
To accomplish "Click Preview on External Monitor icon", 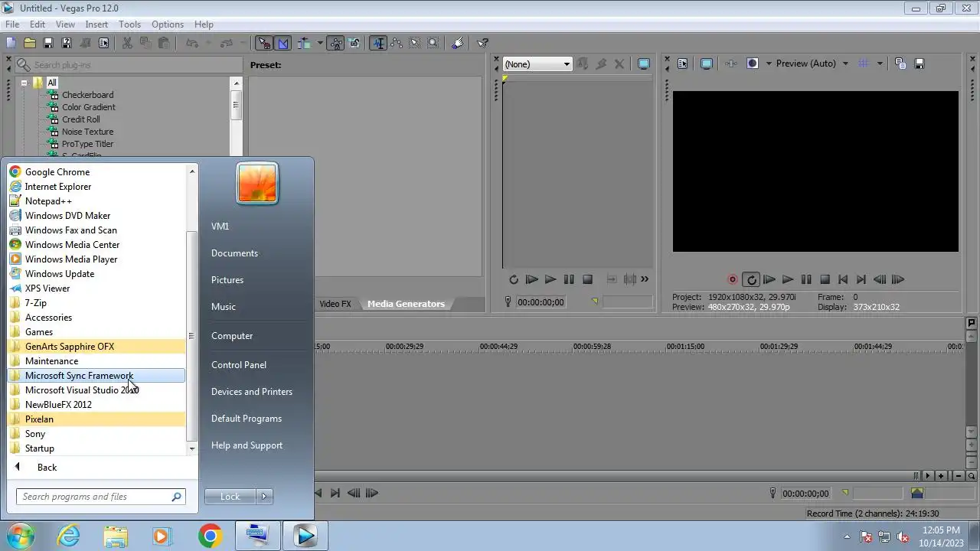I will [706, 64].
